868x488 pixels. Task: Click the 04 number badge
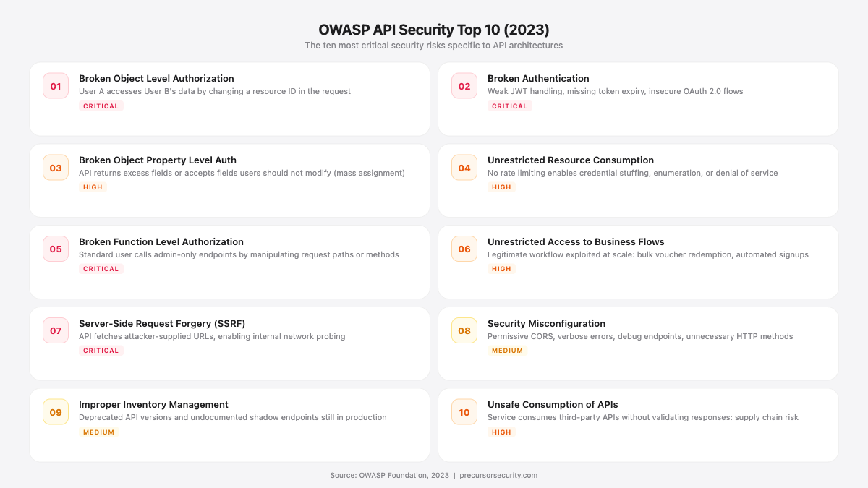click(x=464, y=167)
